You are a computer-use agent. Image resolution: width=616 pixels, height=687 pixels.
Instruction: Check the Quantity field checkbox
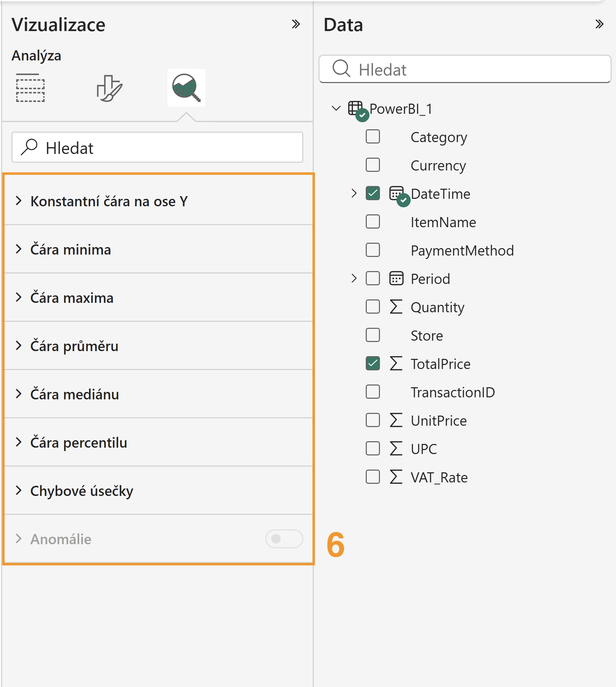[373, 307]
